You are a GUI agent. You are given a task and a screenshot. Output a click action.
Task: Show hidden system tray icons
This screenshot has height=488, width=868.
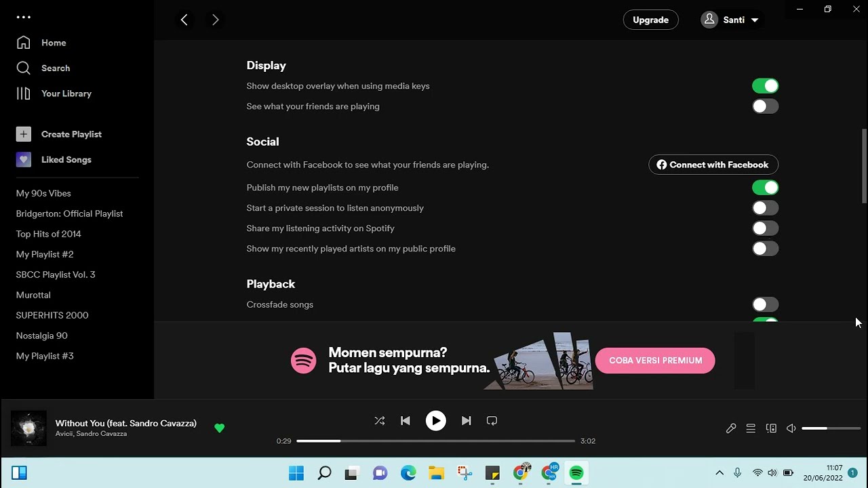(719, 473)
